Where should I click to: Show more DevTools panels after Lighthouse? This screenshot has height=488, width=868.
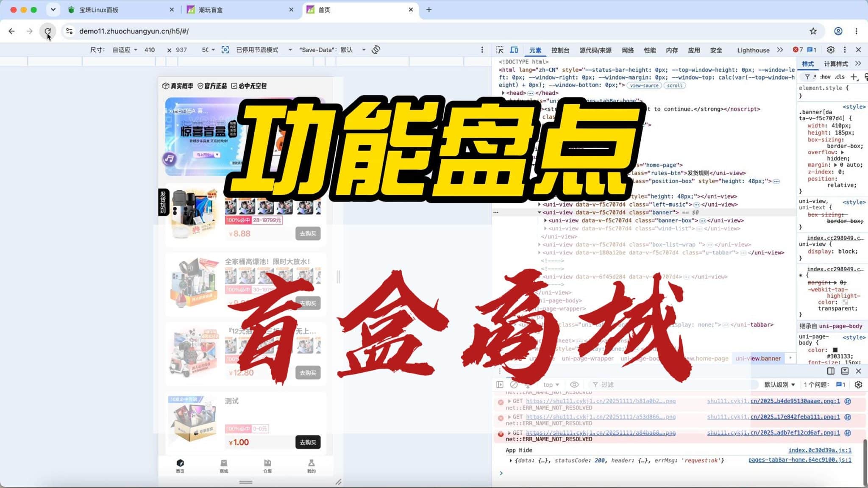[x=780, y=50]
